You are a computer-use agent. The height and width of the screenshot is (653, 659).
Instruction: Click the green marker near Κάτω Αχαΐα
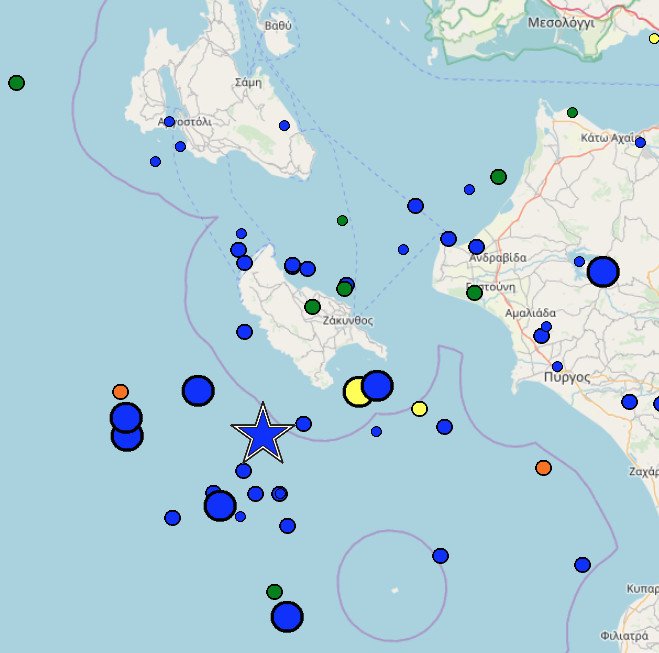pyautogui.click(x=572, y=113)
